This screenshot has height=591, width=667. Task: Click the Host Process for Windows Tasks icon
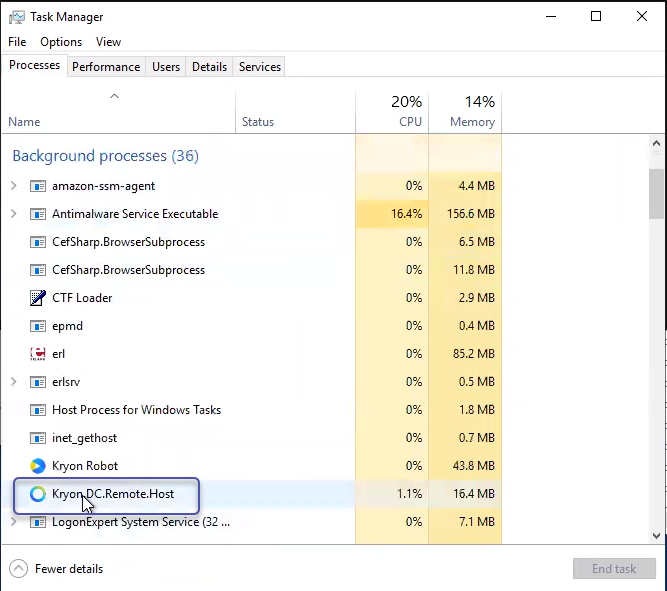[37, 410]
